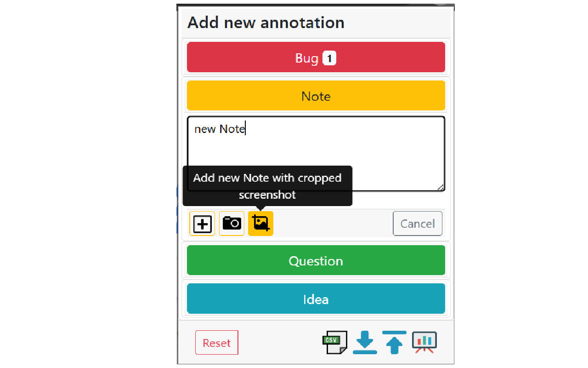This screenshot has height=368, width=588.
Task: Click the plus icon to add Note
Action: click(202, 224)
